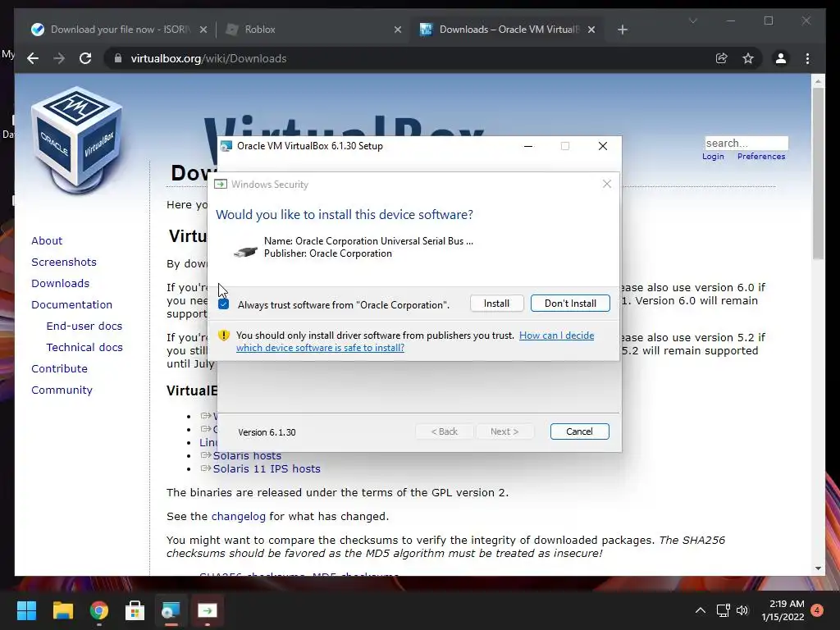The image size is (840, 630).
Task: Show hidden system tray icons
Action: [701, 610]
